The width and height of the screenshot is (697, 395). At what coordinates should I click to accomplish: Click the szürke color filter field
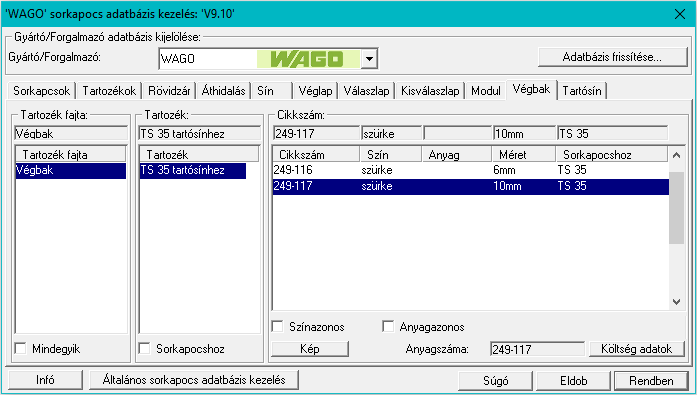coord(391,133)
